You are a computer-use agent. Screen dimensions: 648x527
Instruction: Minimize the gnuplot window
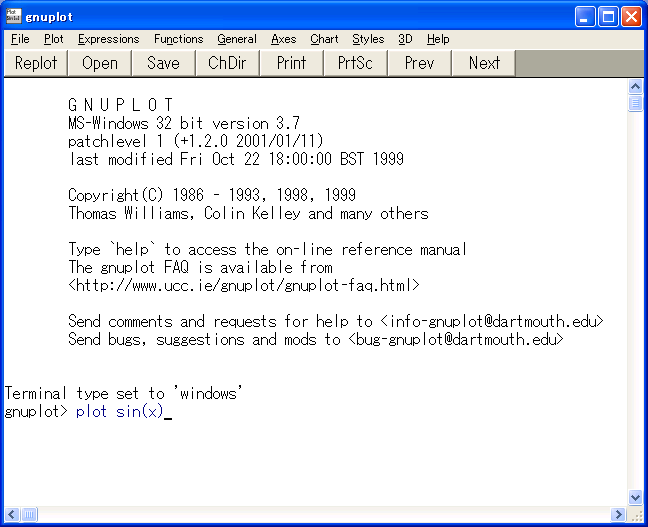(585, 17)
